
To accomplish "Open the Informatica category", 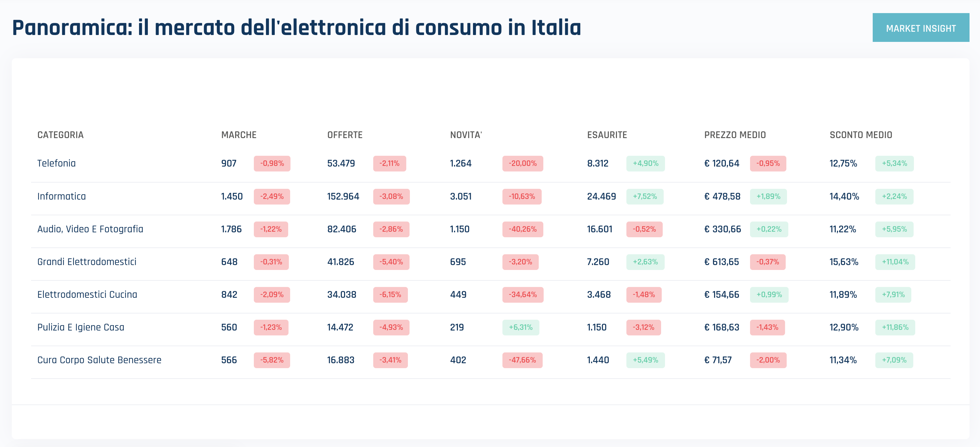I will (61, 196).
